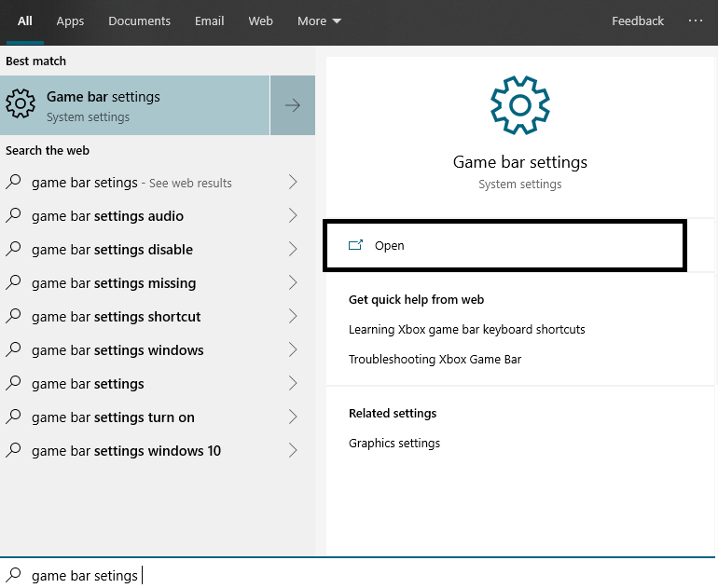Expand the Game bar settings best match arrow
The height and width of the screenshot is (588, 718).
[x=293, y=105]
